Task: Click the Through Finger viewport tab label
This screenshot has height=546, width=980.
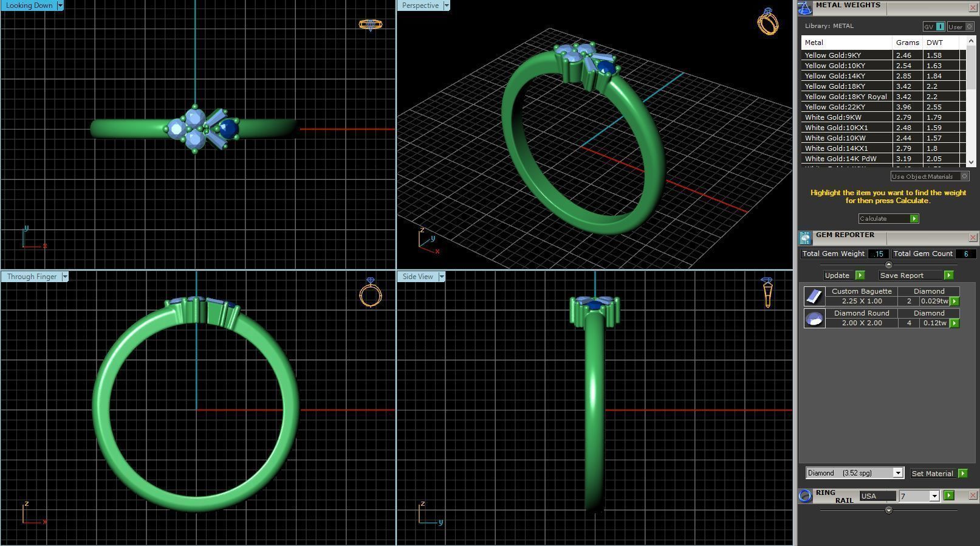Action: [32, 277]
